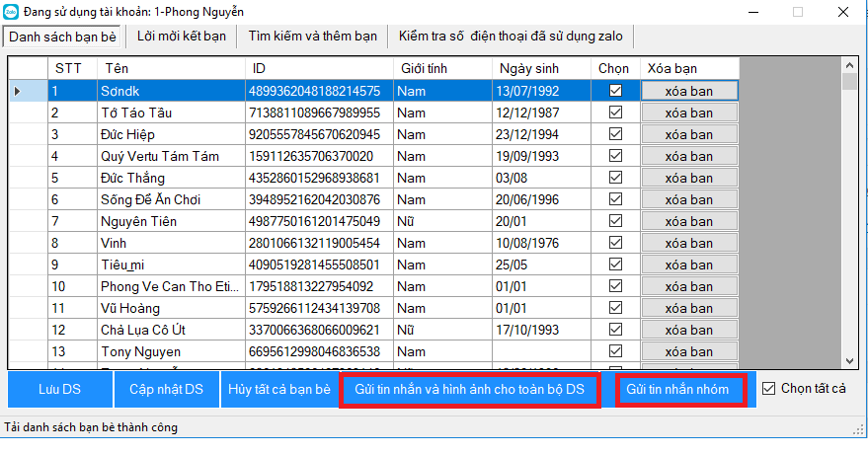868x454 pixels.
Task: Click the current row arrow indicator
Action: coord(18,91)
